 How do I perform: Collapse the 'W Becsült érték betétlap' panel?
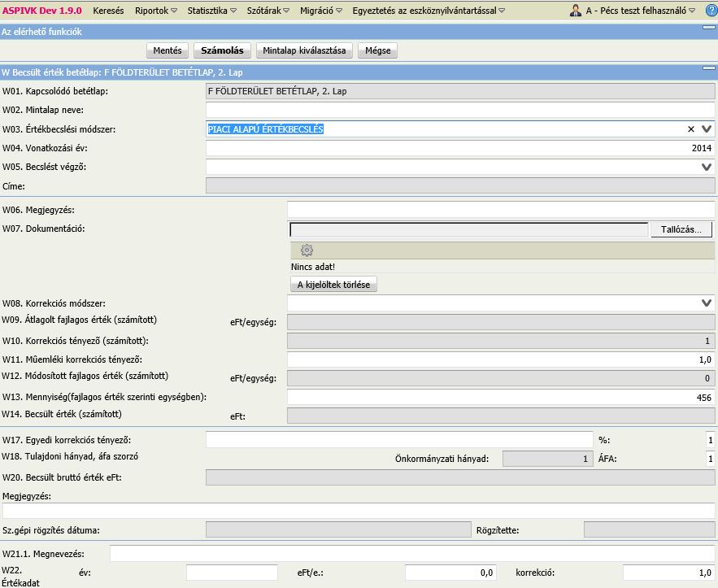tap(709, 68)
